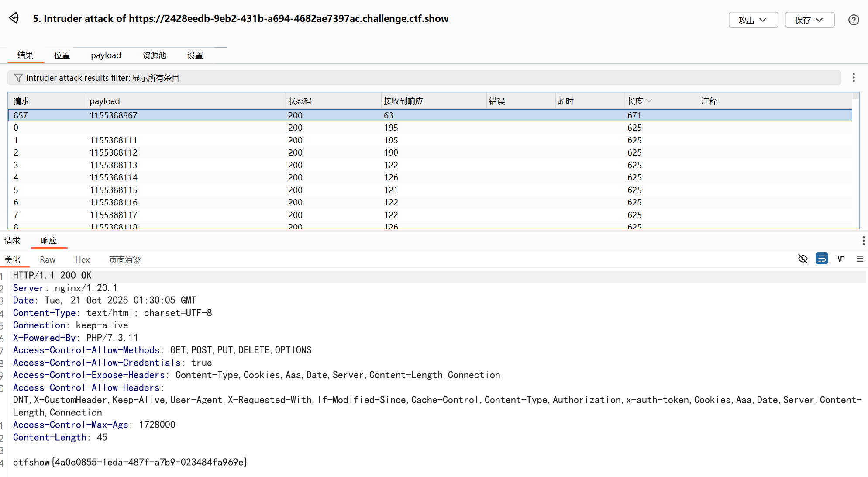Open the help question mark icon
Image resolution: width=868 pixels, height=477 pixels.
[x=854, y=20]
